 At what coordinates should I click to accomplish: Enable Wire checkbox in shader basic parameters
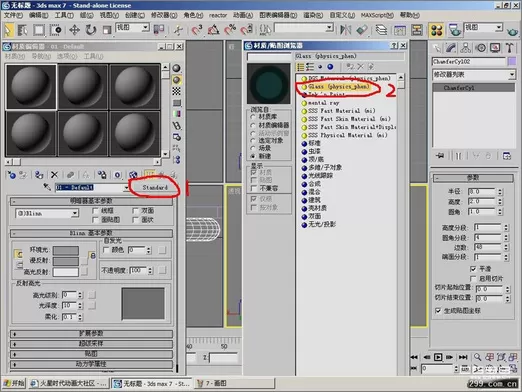[95, 211]
